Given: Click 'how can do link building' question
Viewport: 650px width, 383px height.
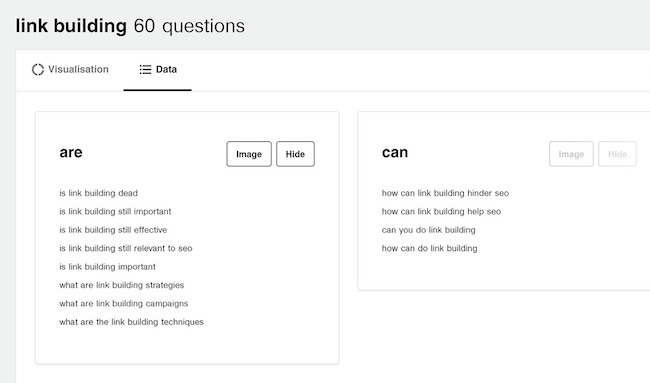Looking at the screenshot, I should point(429,248).
